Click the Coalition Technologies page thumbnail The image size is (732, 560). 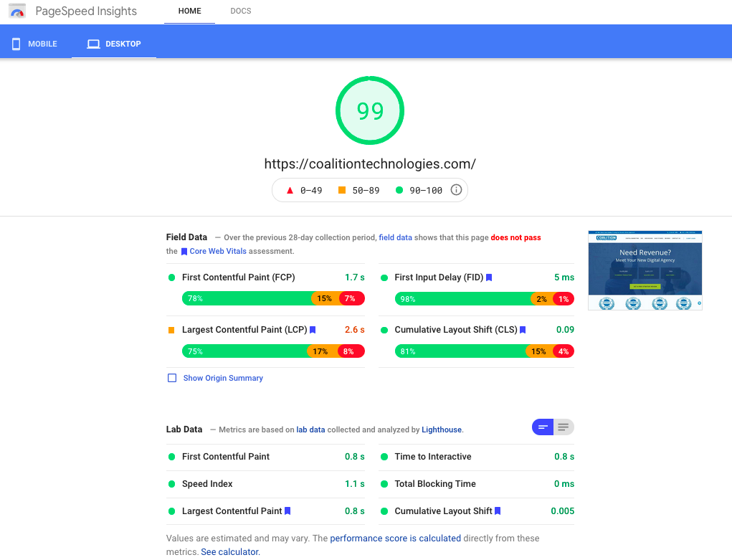(x=645, y=270)
